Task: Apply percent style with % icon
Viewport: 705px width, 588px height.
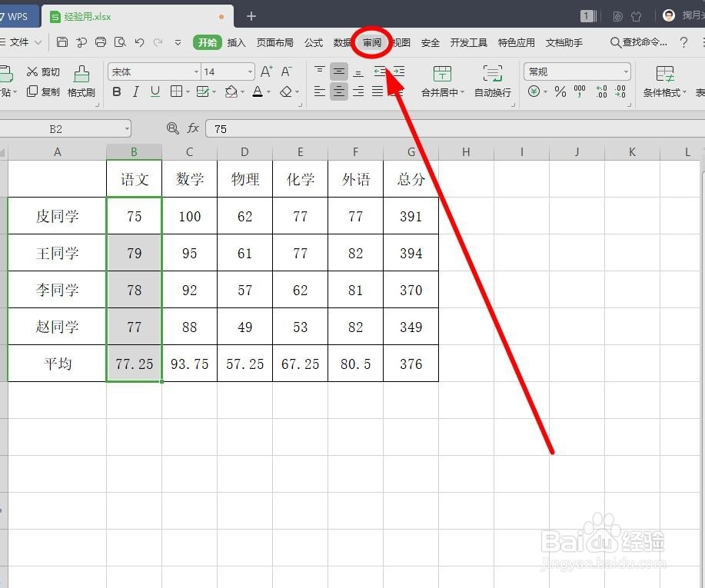Action: pos(560,91)
